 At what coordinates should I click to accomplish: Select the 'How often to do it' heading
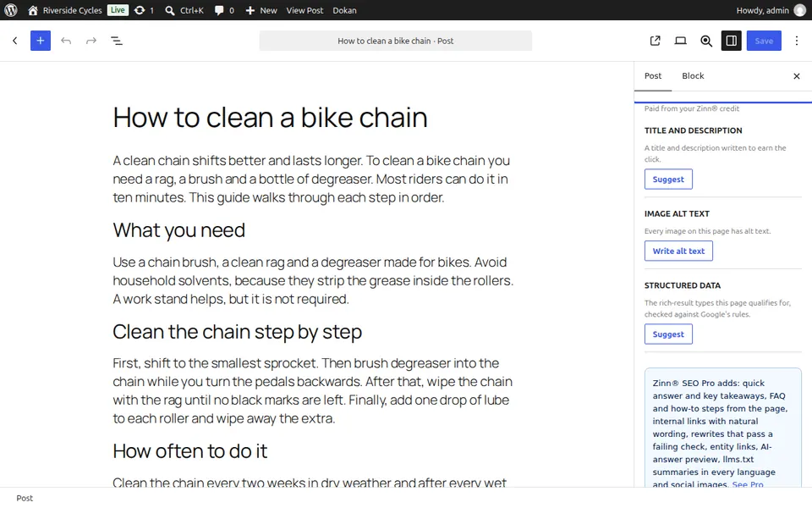click(x=190, y=451)
